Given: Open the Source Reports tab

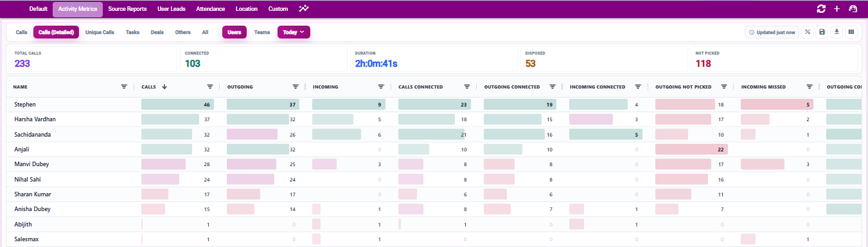Looking at the screenshot, I should [127, 9].
